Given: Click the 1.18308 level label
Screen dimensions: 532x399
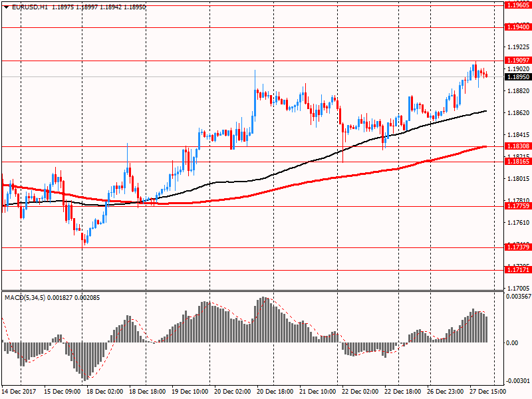Looking at the screenshot, I should pyautogui.click(x=518, y=146).
